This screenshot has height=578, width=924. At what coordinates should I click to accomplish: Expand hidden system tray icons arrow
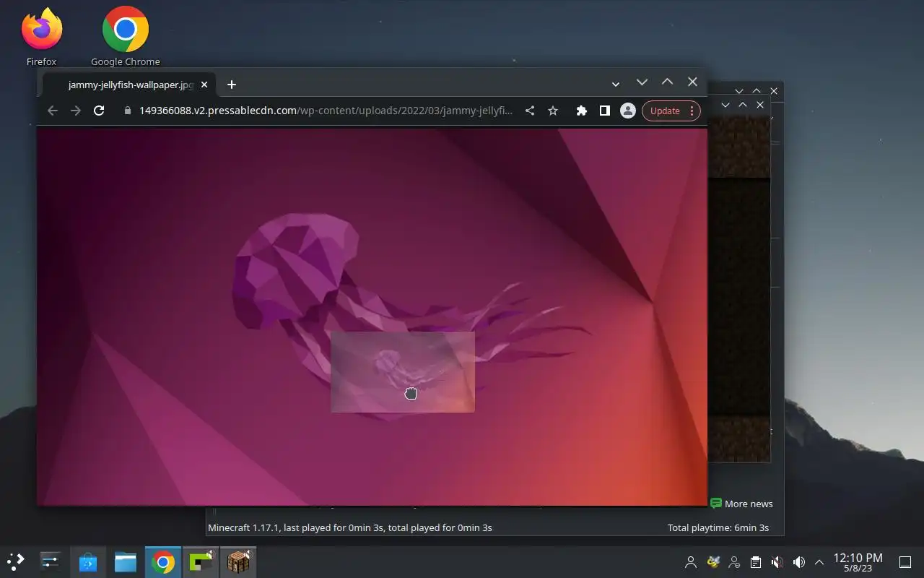point(819,562)
